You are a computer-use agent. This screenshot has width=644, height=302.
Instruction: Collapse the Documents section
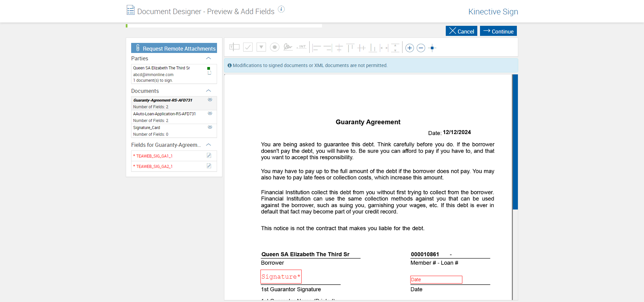pyautogui.click(x=208, y=91)
